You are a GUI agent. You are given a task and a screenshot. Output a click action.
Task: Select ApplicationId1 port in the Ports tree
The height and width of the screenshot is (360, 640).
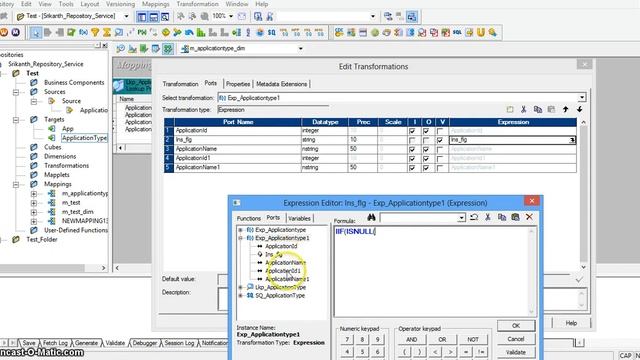point(283,271)
